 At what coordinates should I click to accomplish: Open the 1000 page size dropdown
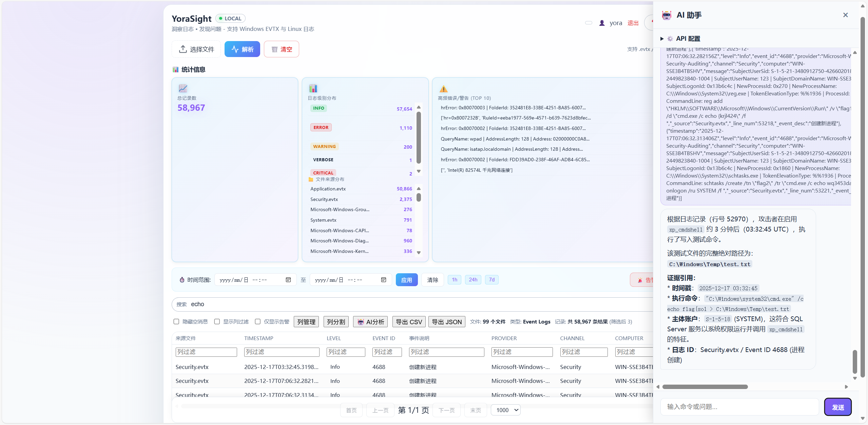click(x=505, y=410)
